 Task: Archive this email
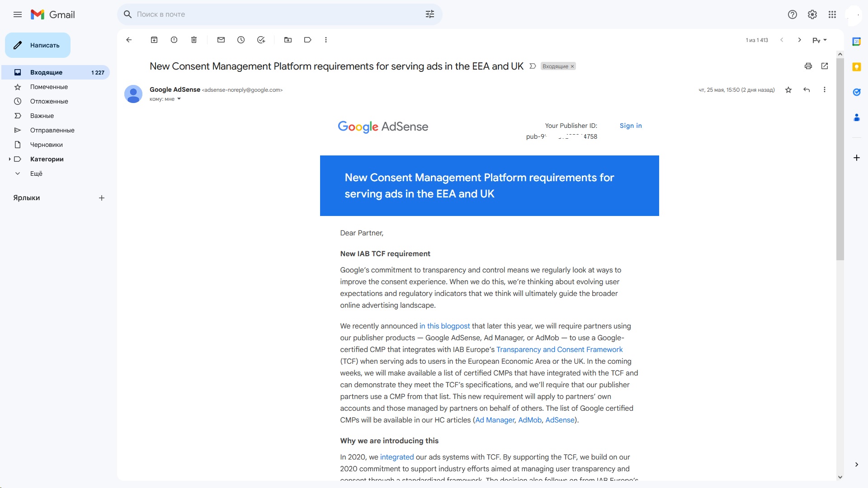click(154, 40)
